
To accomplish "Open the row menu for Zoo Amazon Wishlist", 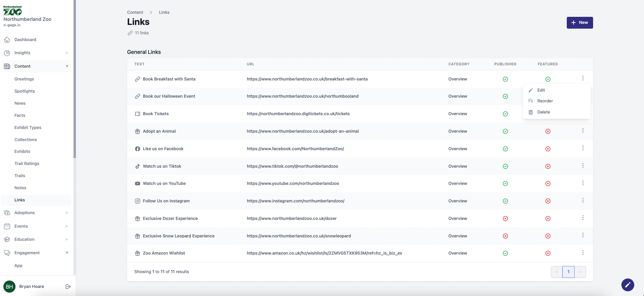I will pos(583,253).
